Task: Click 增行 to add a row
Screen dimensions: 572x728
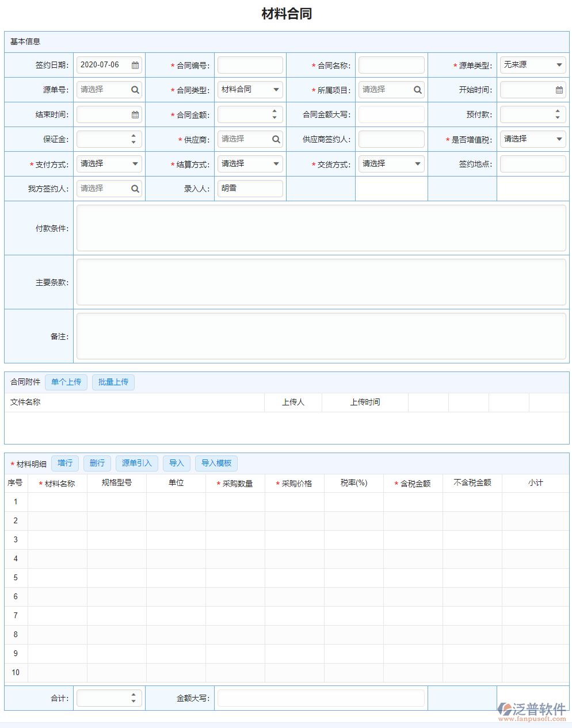Action: (65, 463)
